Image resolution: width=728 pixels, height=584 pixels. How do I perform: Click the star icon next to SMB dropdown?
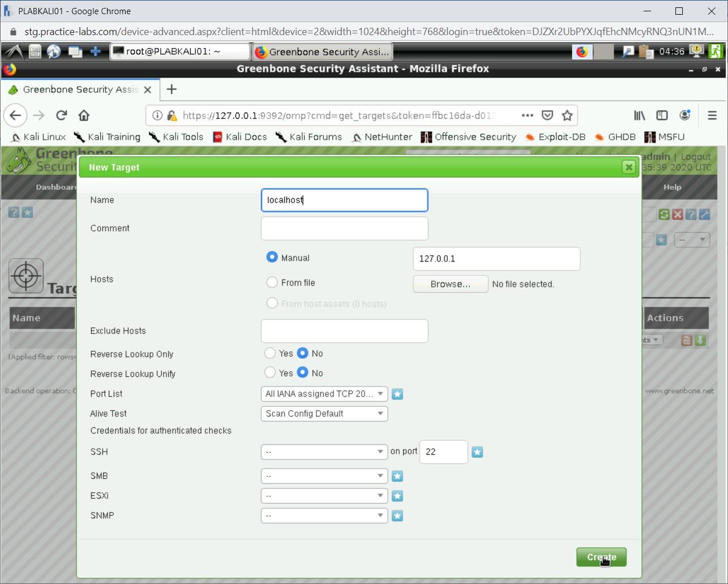[397, 476]
